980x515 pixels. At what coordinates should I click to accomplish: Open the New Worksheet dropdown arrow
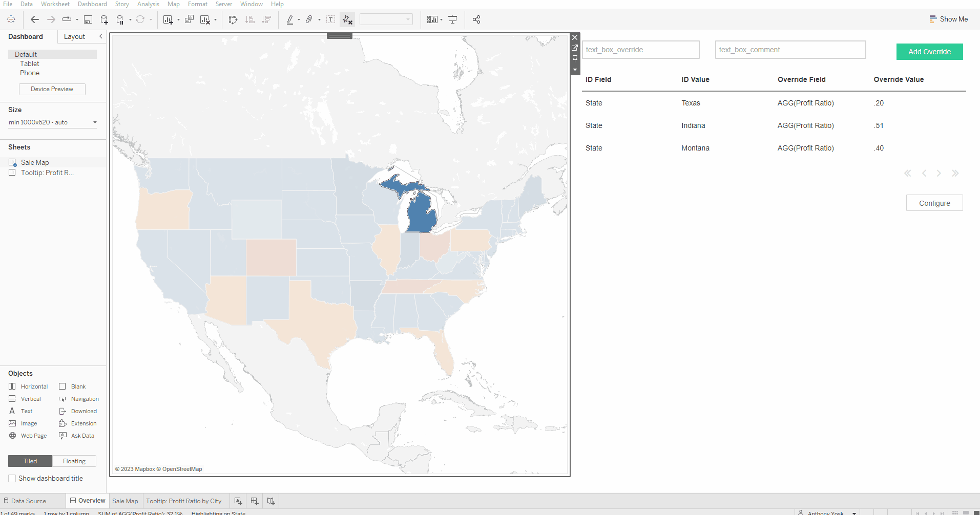pos(178,20)
